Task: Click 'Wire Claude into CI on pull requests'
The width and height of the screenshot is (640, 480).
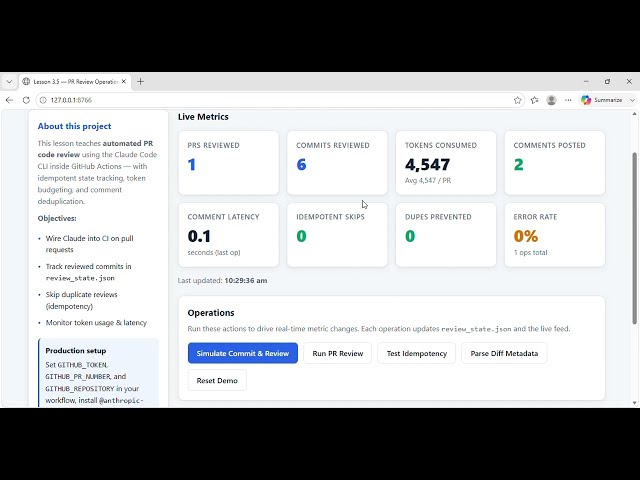Action: click(x=89, y=244)
